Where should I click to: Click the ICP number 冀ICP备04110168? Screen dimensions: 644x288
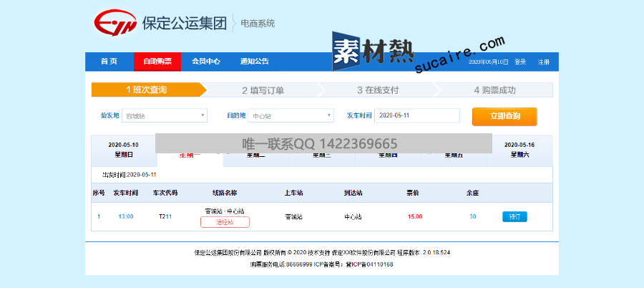pyautogui.click(x=369, y=264)
